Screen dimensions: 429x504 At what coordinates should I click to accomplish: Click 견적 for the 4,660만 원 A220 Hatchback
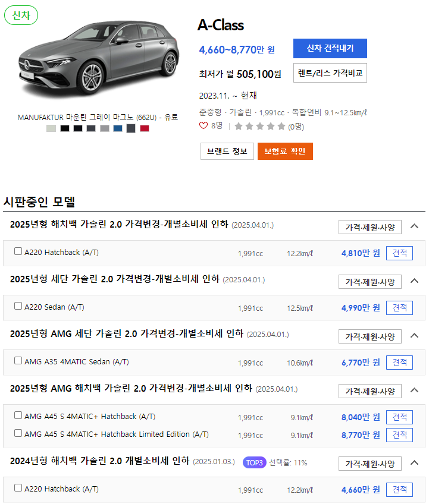click(x=399, y=490)
